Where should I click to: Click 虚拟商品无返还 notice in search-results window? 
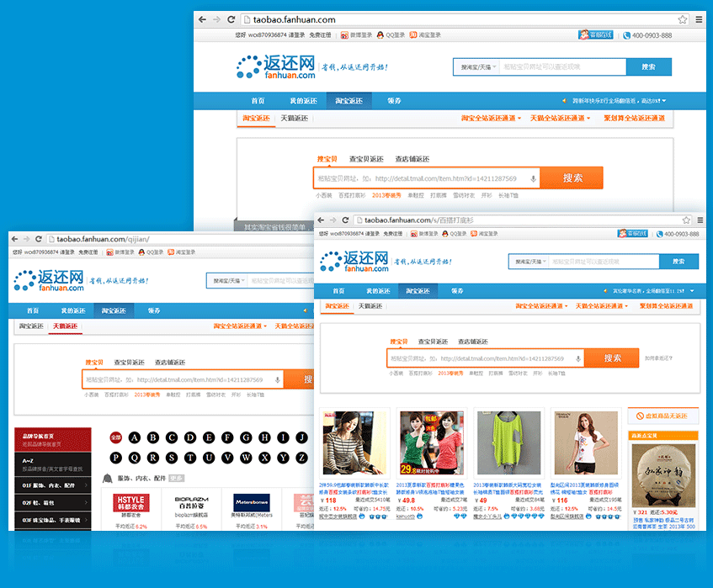(x=663, y=416)
